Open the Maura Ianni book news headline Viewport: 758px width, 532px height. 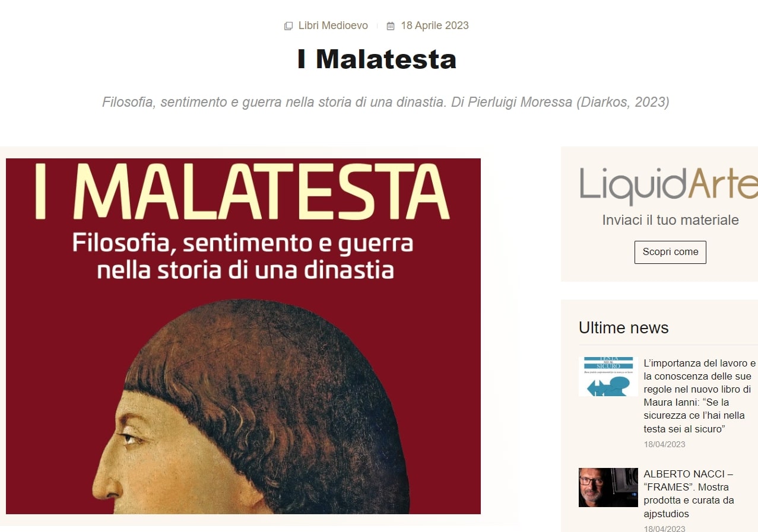[700, 396]
